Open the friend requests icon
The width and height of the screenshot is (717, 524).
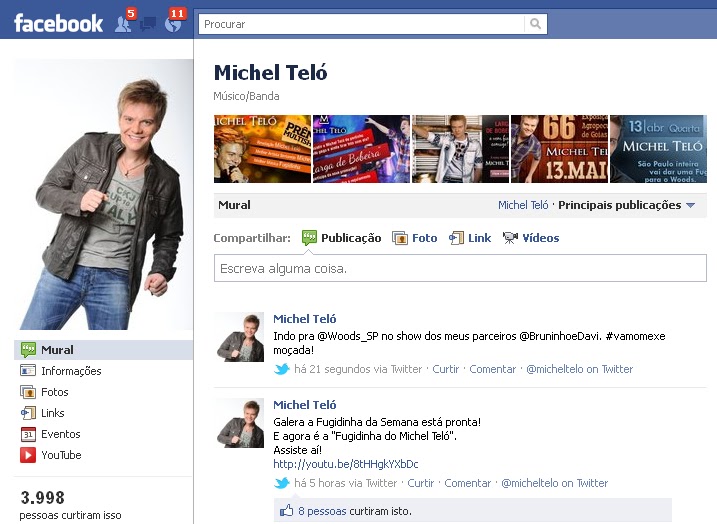point(123,24)
